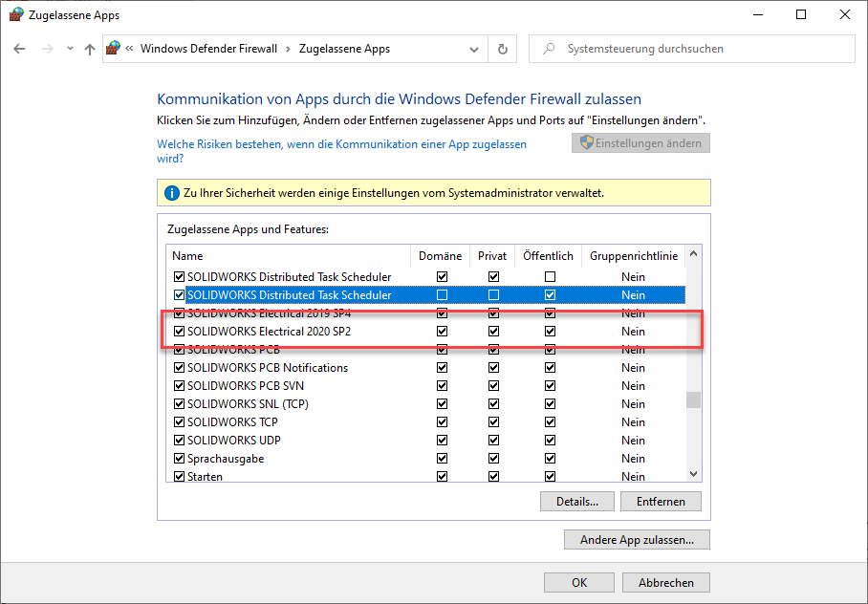
Task: Click the forward navigation arrow
Action: [47, 49]
